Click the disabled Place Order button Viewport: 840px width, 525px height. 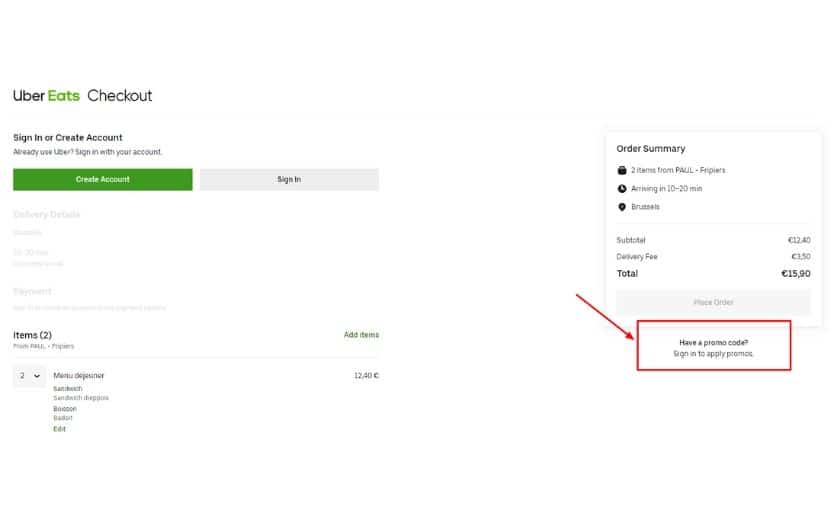[713, 303]
